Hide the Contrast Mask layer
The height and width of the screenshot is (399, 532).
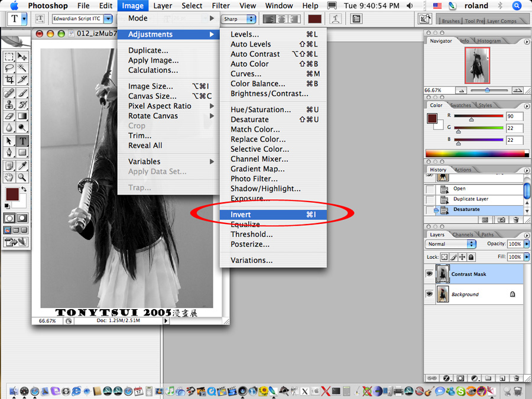[x=429, y=274]
